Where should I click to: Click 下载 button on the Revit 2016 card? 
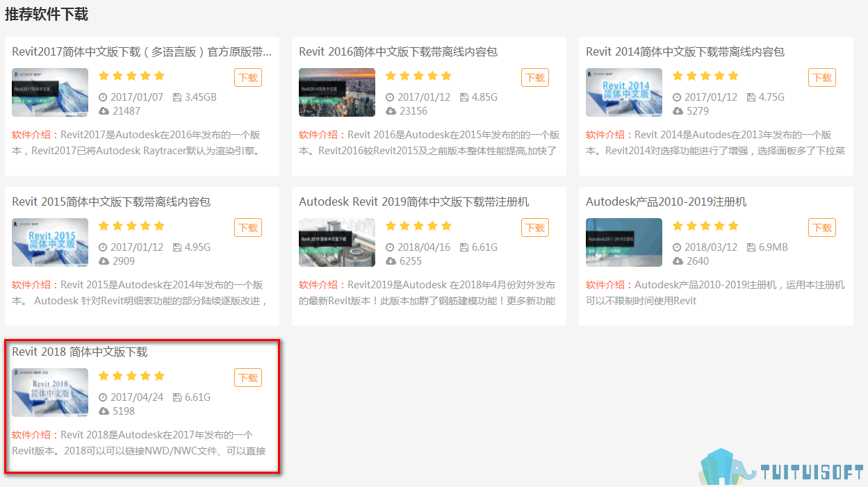[x=535, y=78]
